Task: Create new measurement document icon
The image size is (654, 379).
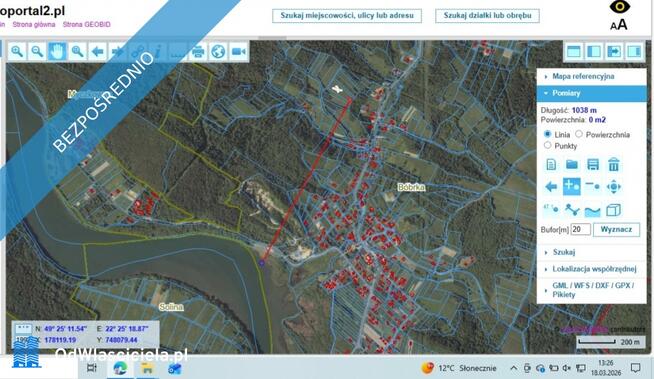Action: [551, 164]
